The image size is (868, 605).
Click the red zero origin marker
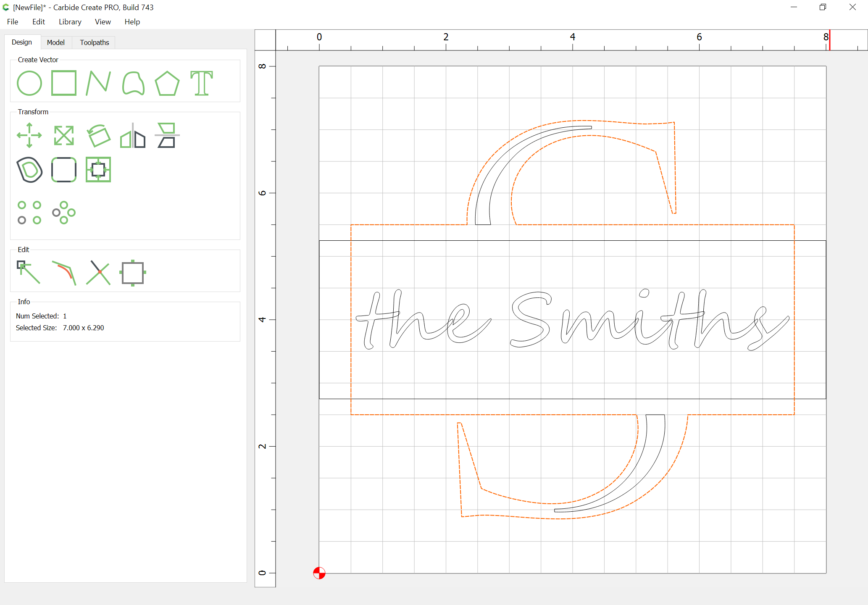319,573
